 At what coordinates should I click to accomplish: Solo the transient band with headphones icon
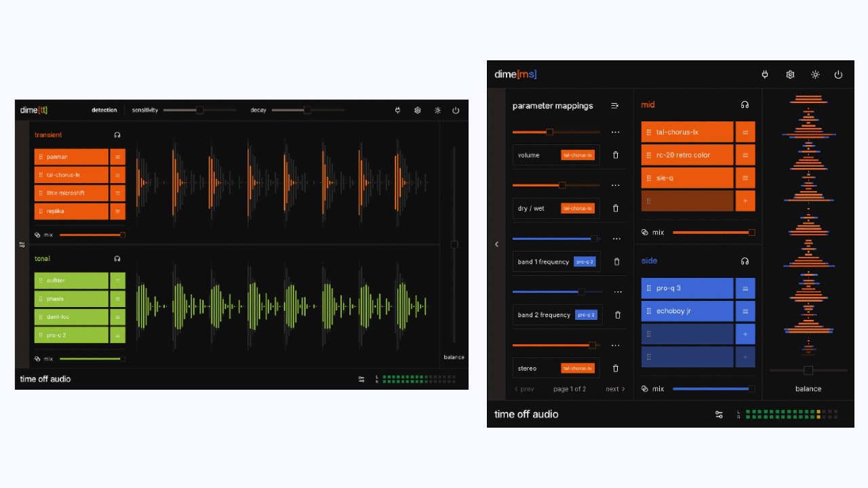point(117,135)
